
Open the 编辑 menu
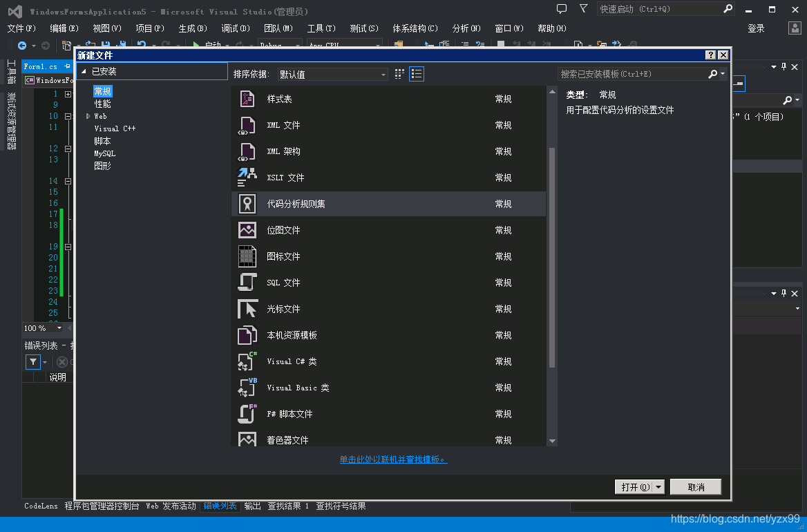[64, 28]
